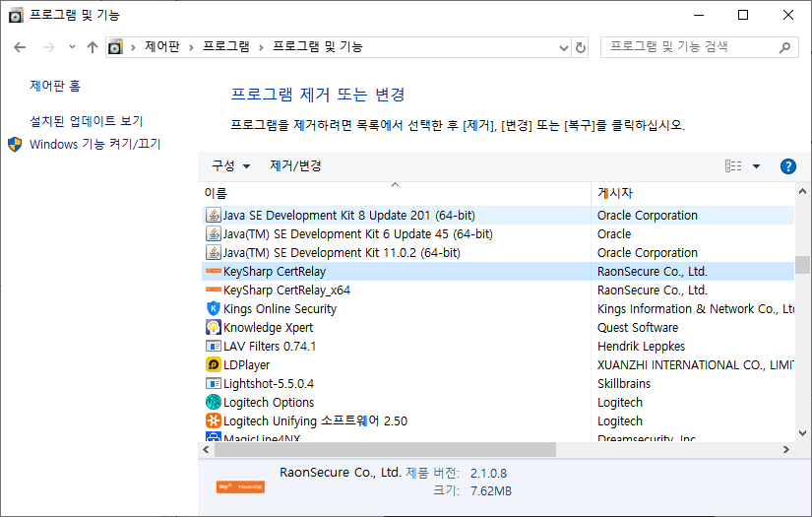Click the LAV Filters 0.74.1 icon
This screenshot has width=812, height=517.
click(x=213, y=346)
